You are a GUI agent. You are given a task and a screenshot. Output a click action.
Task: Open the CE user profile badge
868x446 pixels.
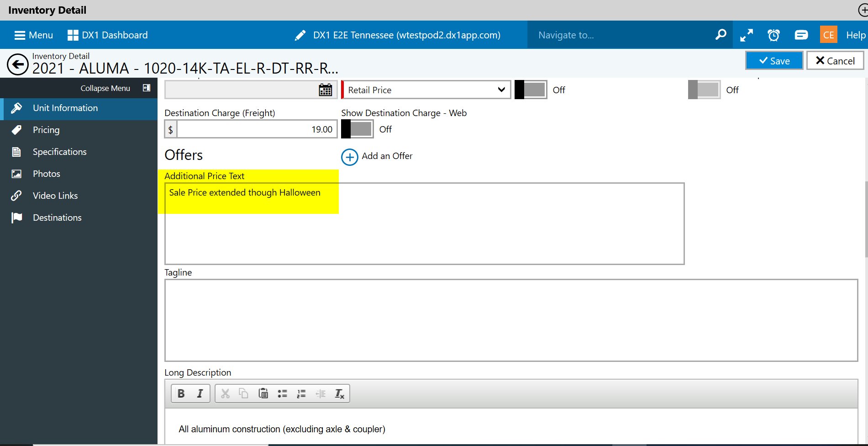[828, 35]
